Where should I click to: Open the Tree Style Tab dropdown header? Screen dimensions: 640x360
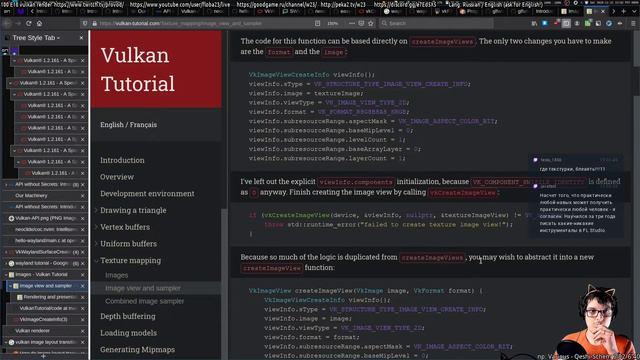pyautogui.click(x=36, y=38)
